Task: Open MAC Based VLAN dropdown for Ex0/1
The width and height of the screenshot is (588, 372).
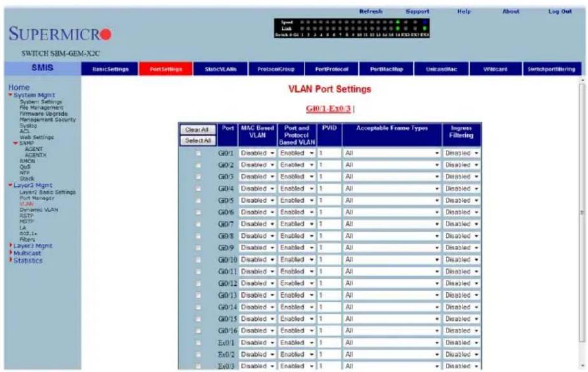Action: click(x=258, y=342)
